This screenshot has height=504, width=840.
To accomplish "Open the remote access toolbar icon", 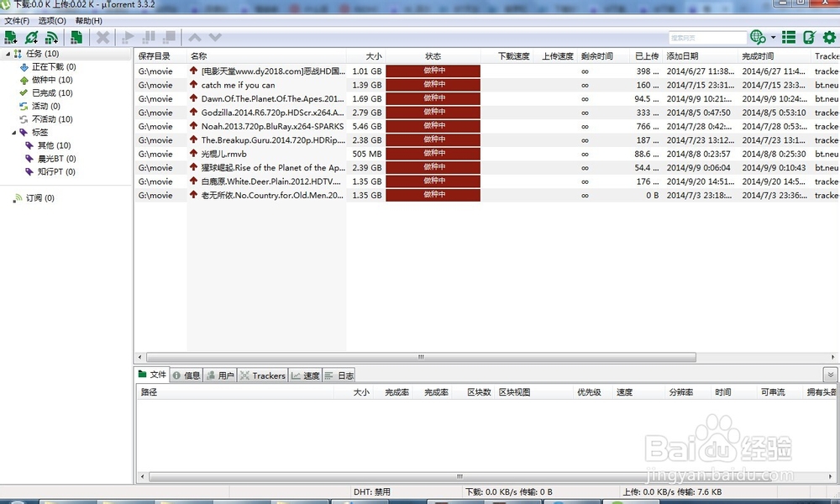I will pyautogui.click(x=809, y=37).
